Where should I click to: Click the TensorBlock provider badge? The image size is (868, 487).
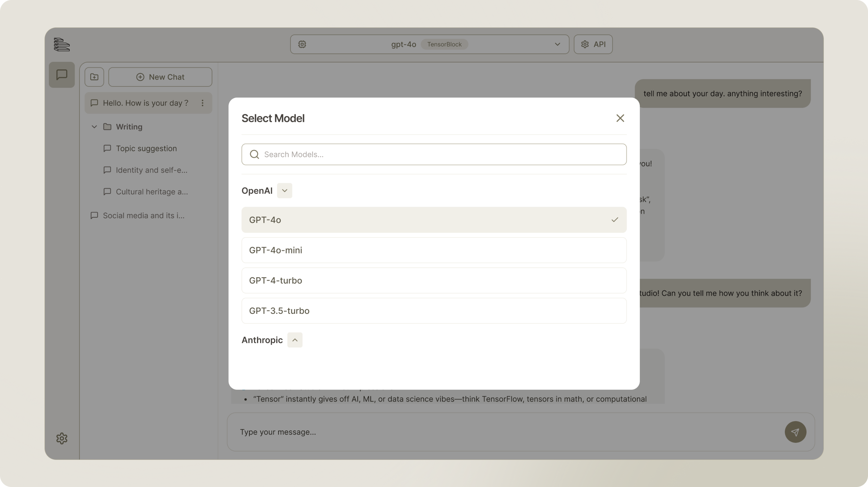(444, 44)
